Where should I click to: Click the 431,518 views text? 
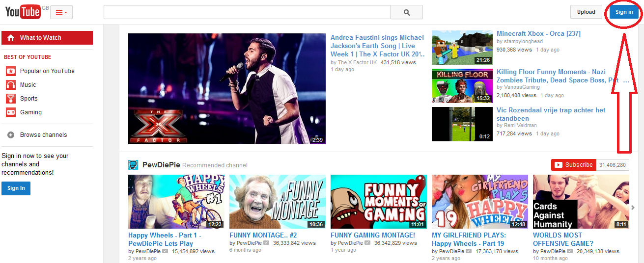(398, 63)
